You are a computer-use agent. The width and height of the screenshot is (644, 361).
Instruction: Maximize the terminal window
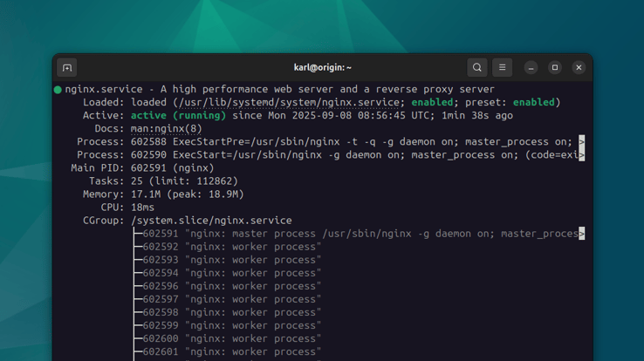(555, 68)
